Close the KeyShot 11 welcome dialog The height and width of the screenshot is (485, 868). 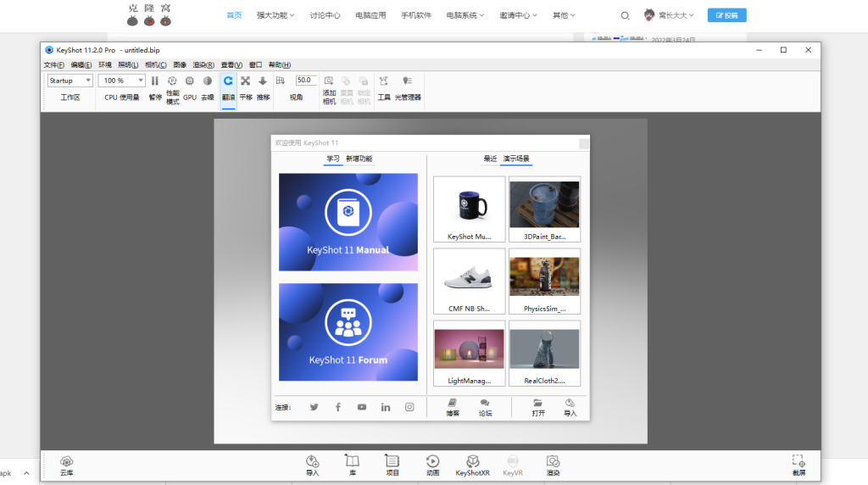584,144
